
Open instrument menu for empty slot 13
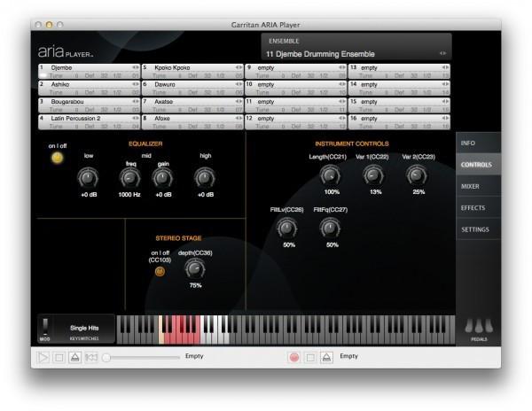coord(445,67)
